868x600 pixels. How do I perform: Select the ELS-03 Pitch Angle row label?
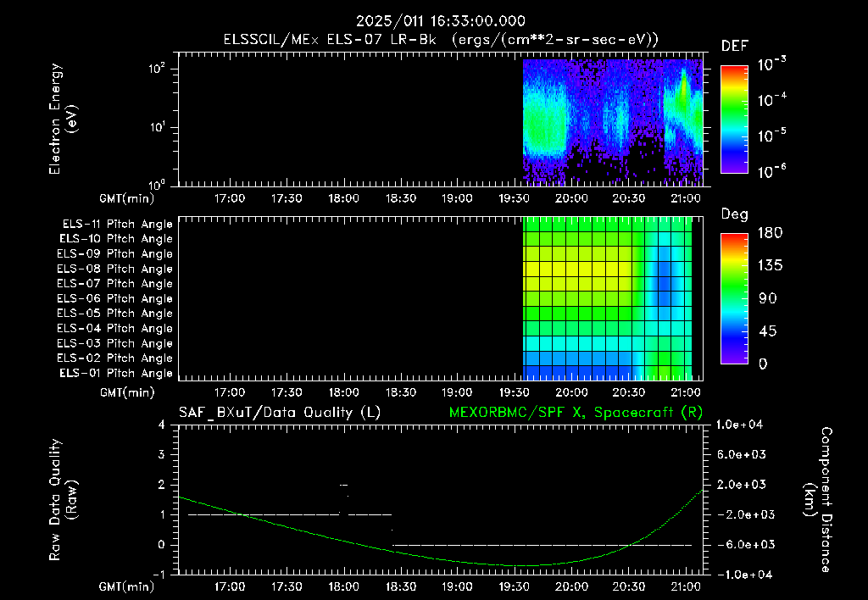coord(114,344)
